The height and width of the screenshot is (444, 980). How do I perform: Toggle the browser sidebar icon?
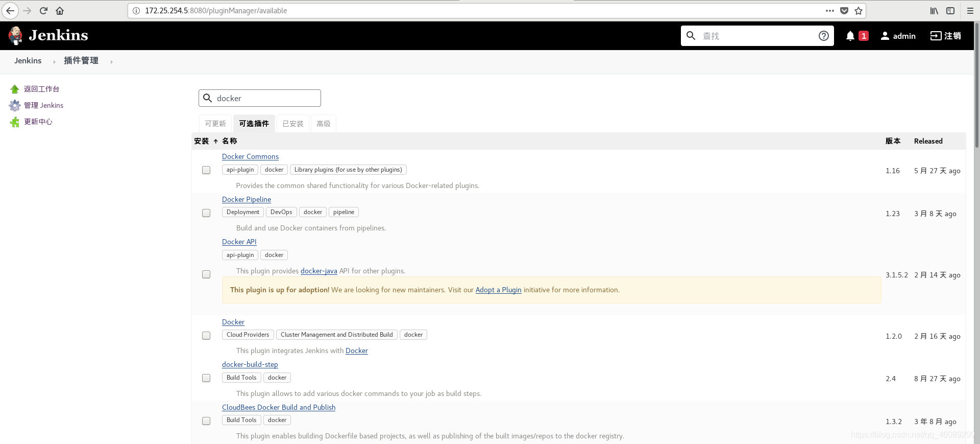(950, 11)
